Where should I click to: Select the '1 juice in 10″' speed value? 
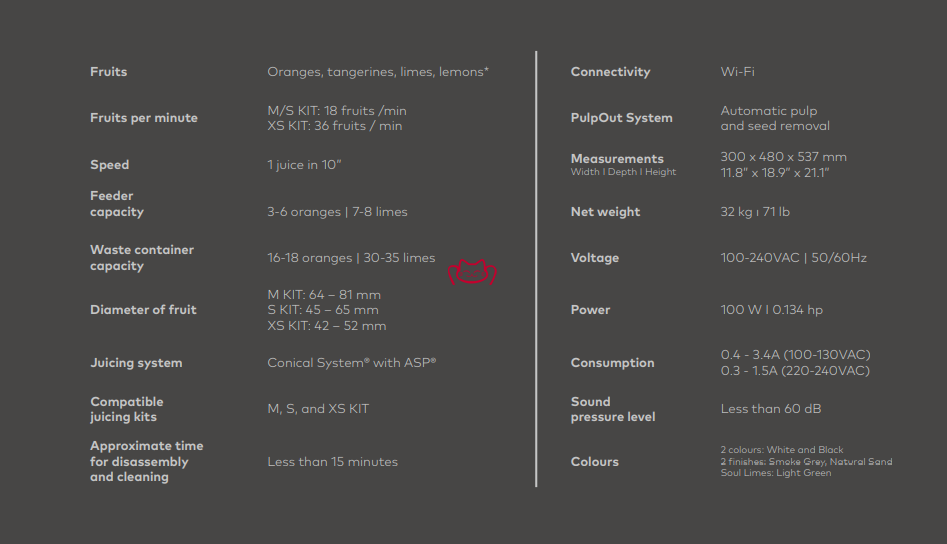click(x=304, y=165)
